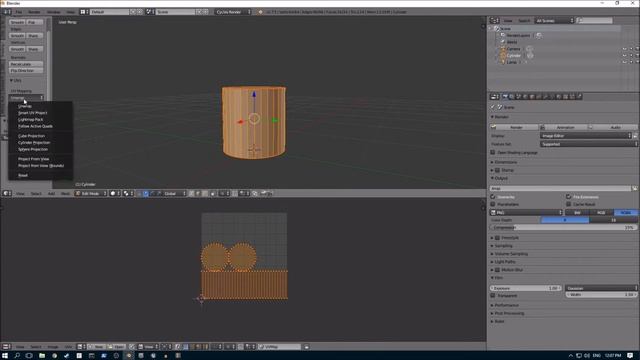Select Reset in the unwrap menu
640x360 pixels.
(23, 175)
